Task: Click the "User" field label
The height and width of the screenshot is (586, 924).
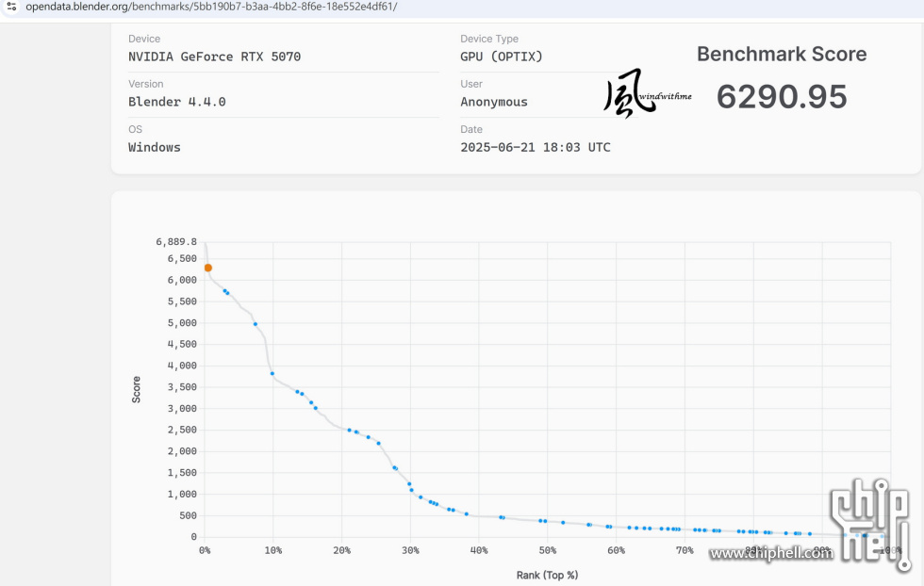Action: click(471, 84)
